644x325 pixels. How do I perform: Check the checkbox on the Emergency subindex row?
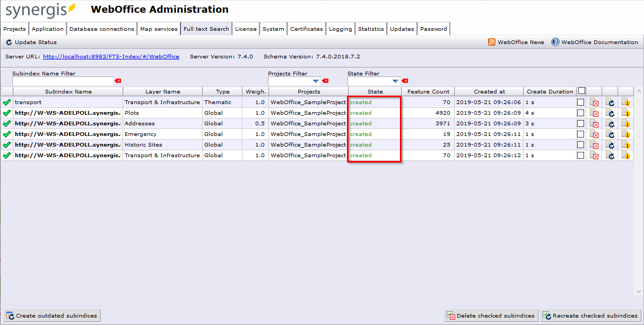click(580, 134)
